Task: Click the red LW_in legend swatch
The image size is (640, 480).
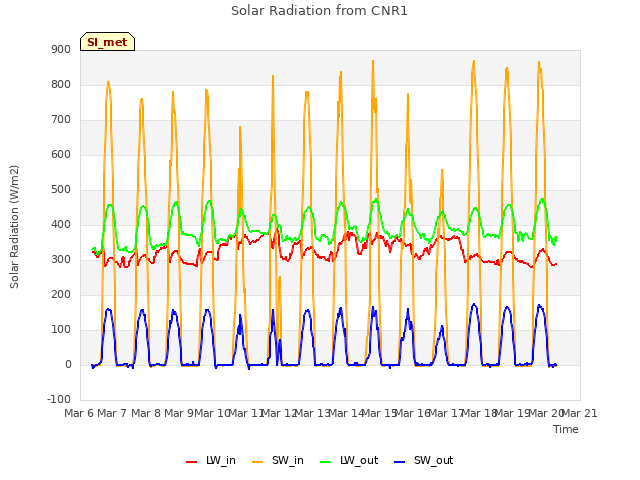Action: point(191,462)
